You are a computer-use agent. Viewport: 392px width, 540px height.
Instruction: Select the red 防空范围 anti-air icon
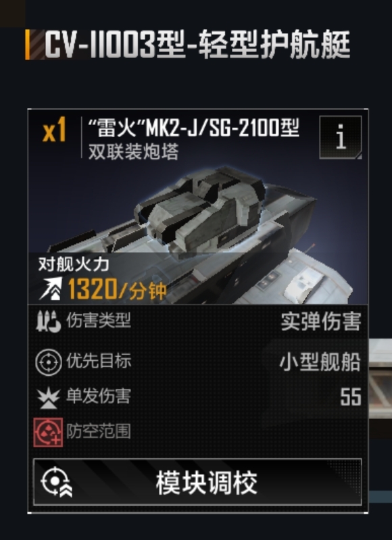pyautogui.click(x=48, y=433)
